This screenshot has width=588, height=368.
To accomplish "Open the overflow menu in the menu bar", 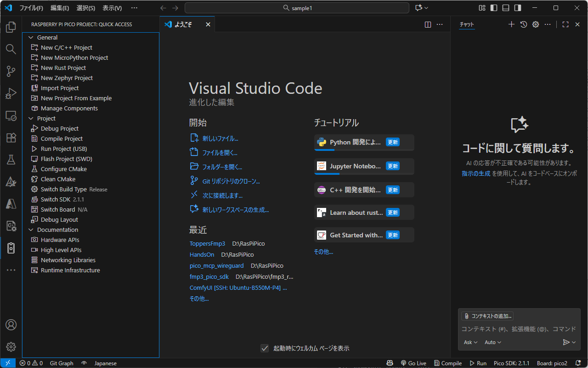I will click(x=134, y=8).
